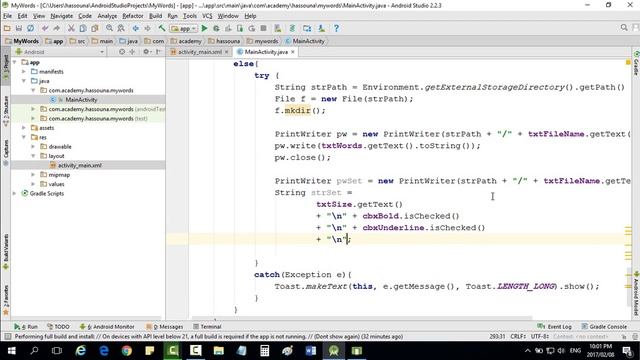Open the Navigate menu
640x360 pixels.
pyautogui.click(x=62, y=16)
